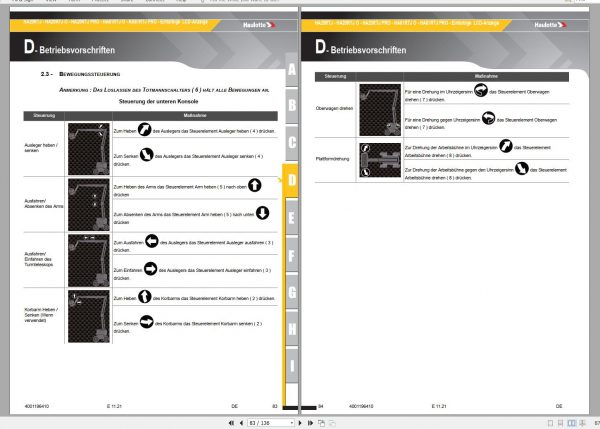Open the page number dropdown arrow
The image size is (600, 429).
(x=292, y=423)
